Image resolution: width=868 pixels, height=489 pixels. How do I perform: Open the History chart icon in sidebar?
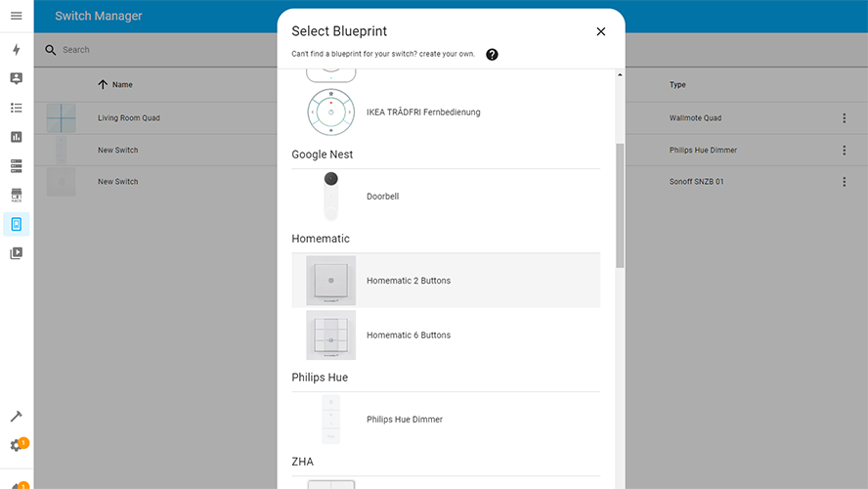coord(16,137)
